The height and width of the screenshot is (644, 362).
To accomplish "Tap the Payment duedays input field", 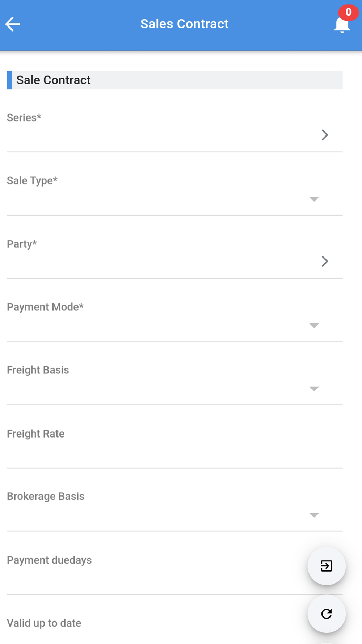I will pos(152,579).
